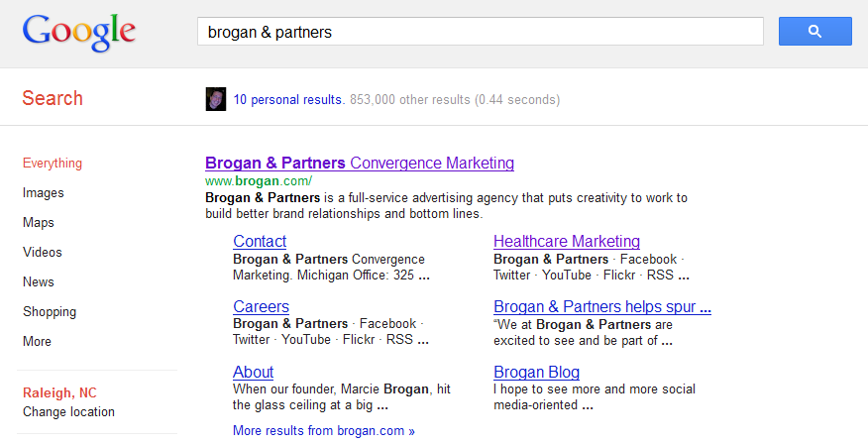
Task: Open the News search category
Action: coord(39,281)
